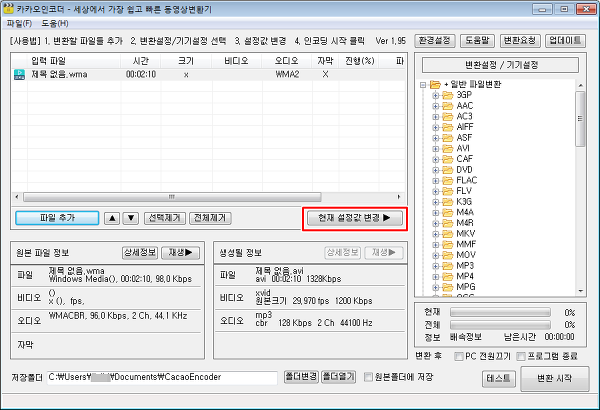Click the MP3 folder icon
600x410 pixels.
pyautogui.click(x=448, y=266)
